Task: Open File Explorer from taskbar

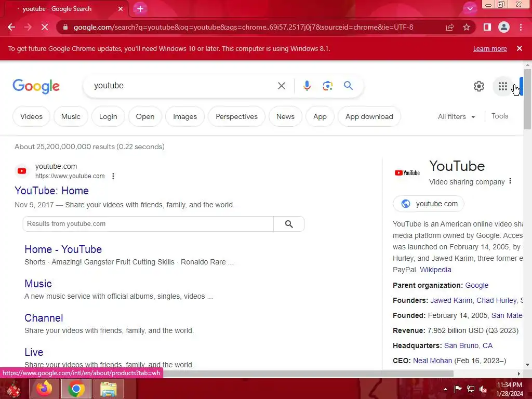Action: pyautogui.click(x=109, y=389)
